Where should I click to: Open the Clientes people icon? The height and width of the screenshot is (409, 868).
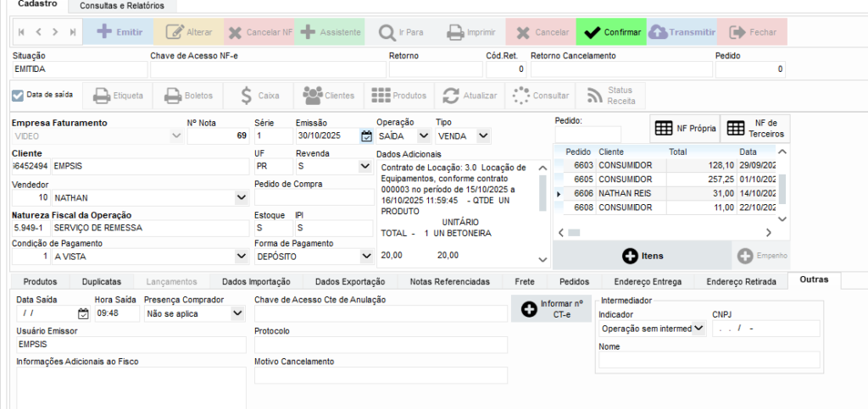tap(313, 95)
